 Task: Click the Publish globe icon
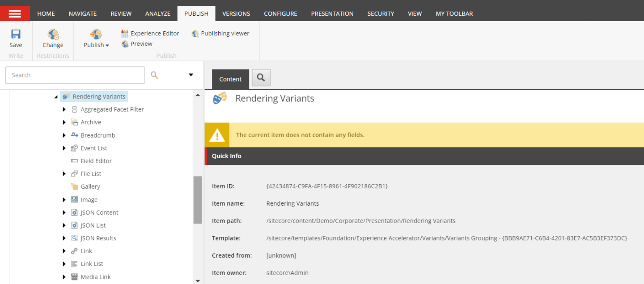coord(96,34)
